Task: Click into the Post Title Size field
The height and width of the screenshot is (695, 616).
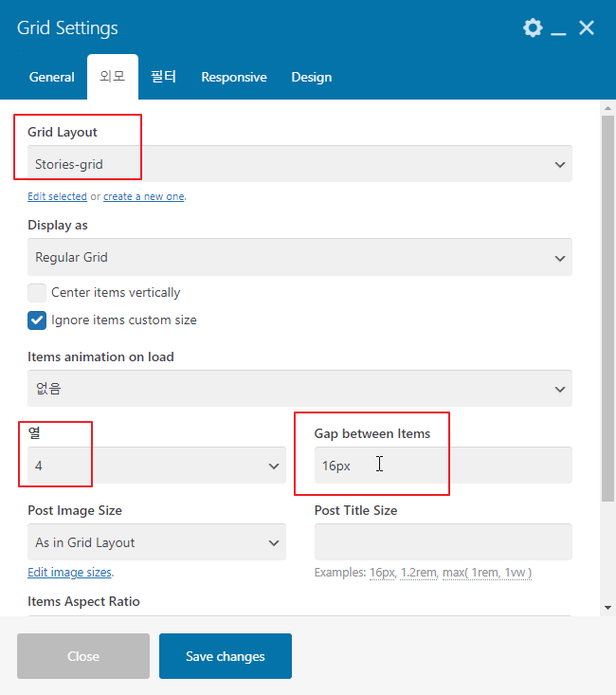Action: pos(443,542)
